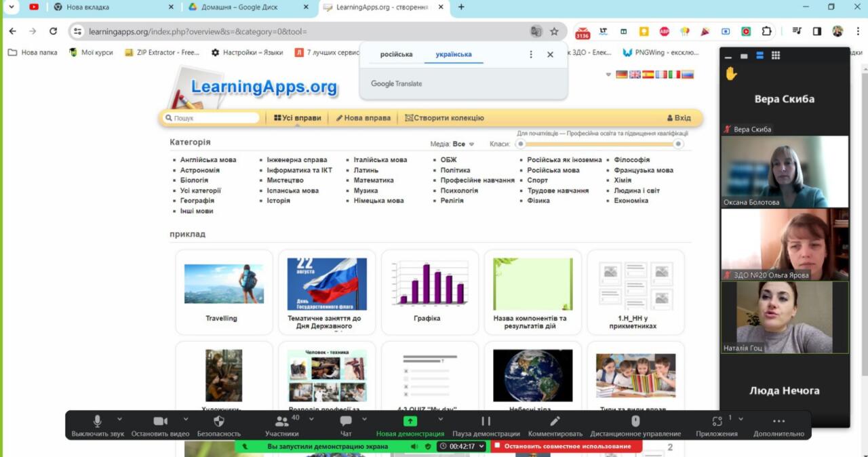Expand the language dropdown arrow beside flags
The height and width of the screenshot is (457, 868).
[x=608, y=75]
